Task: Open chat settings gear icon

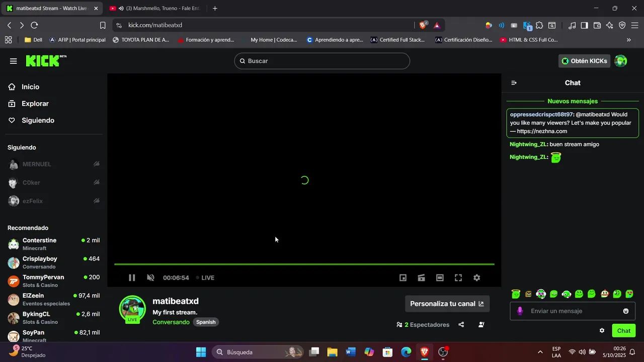Action: 602,330
